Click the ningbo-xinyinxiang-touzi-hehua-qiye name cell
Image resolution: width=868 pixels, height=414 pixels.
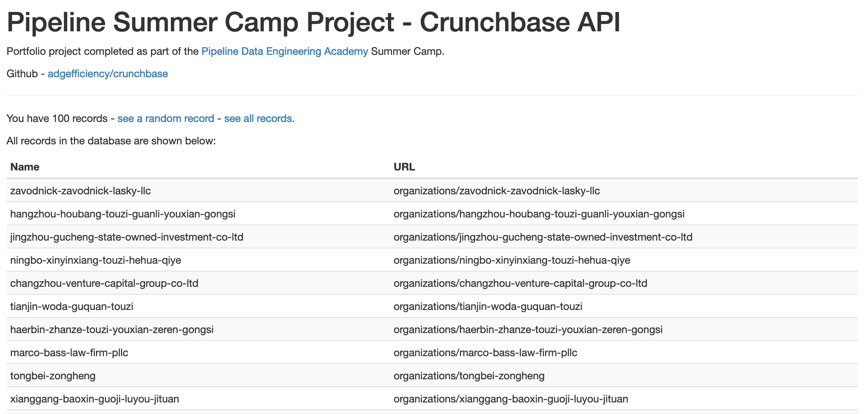(198, 260)
